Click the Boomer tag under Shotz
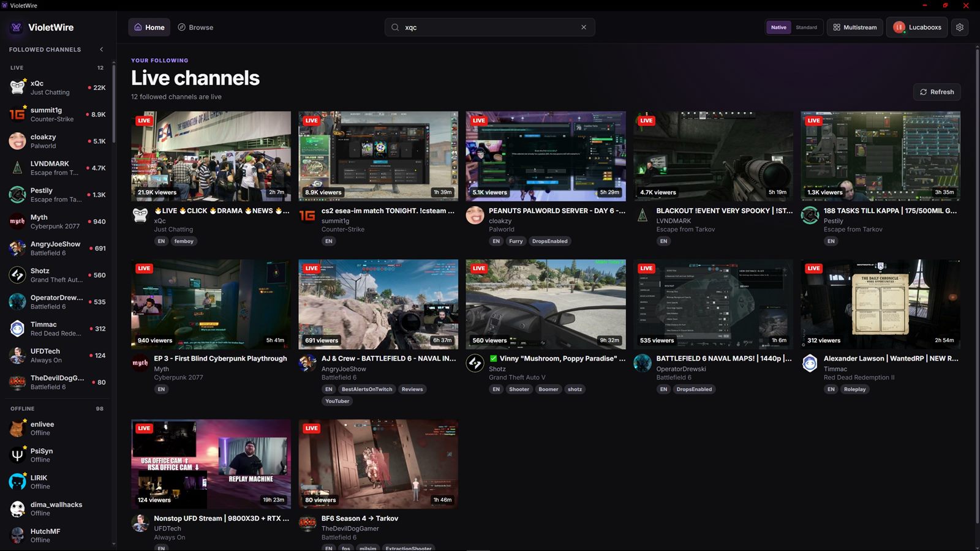Image resolution: width=980 pixels, height=551 pixels. click(548, 389)
